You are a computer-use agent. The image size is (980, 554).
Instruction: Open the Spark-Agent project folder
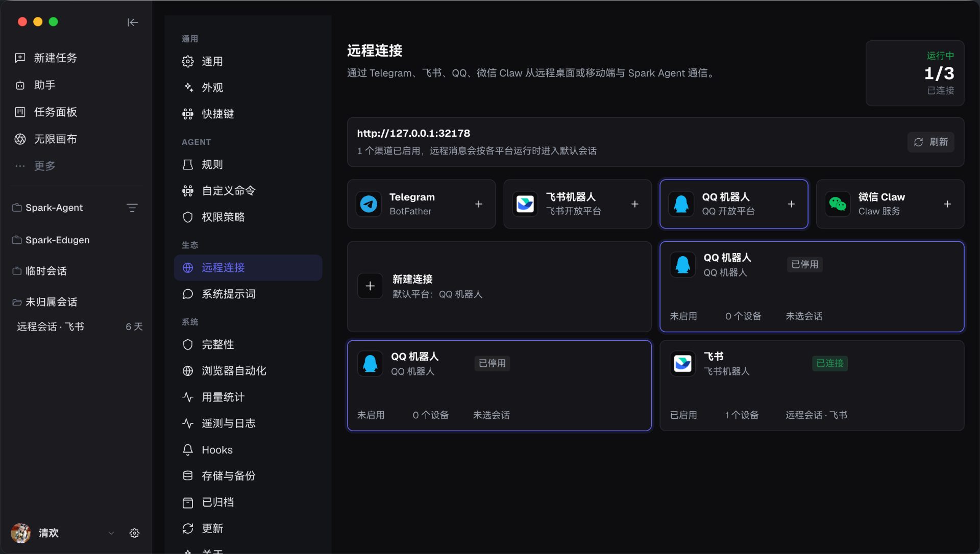pyautogui.click(x=54, y=208)
